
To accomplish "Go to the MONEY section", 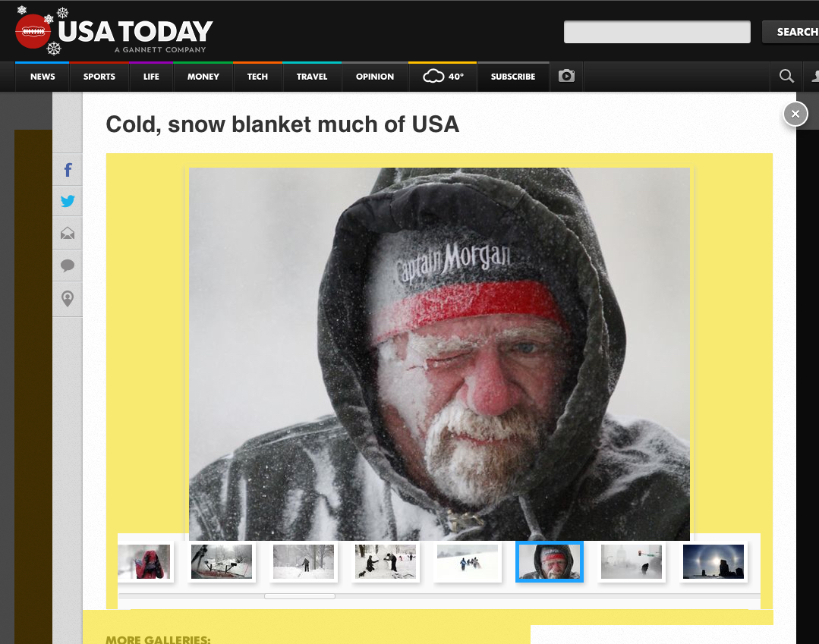I will 203,76.
